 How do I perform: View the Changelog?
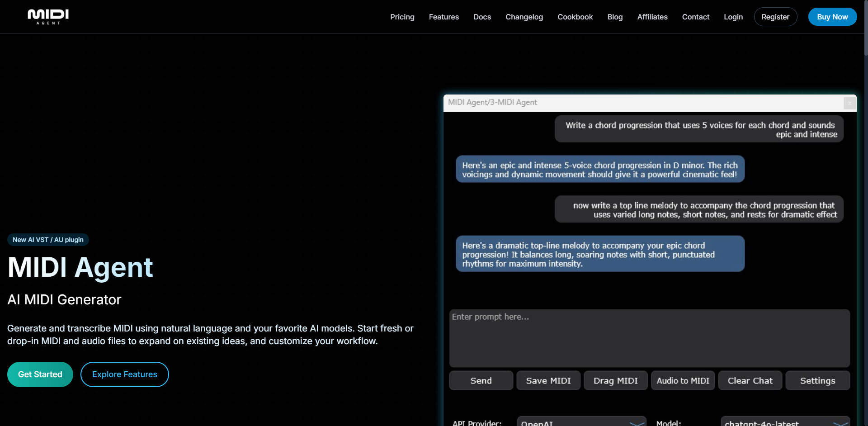[524, 17]
